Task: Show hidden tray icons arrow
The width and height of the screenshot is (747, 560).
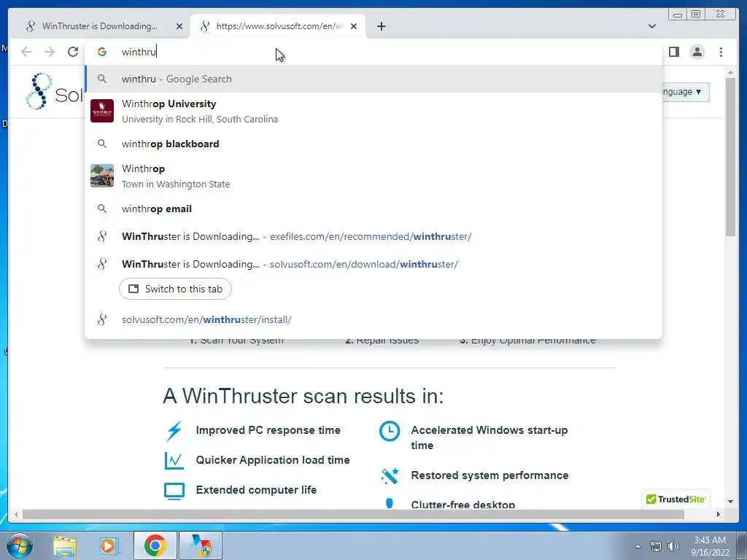Action: click(x=638, y=547)
